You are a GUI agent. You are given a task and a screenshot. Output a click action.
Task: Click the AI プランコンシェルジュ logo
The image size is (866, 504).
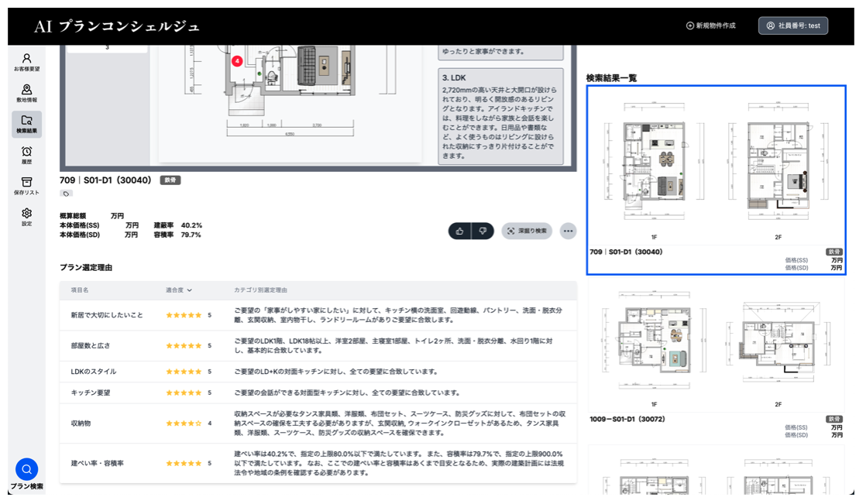coord(117,26)
